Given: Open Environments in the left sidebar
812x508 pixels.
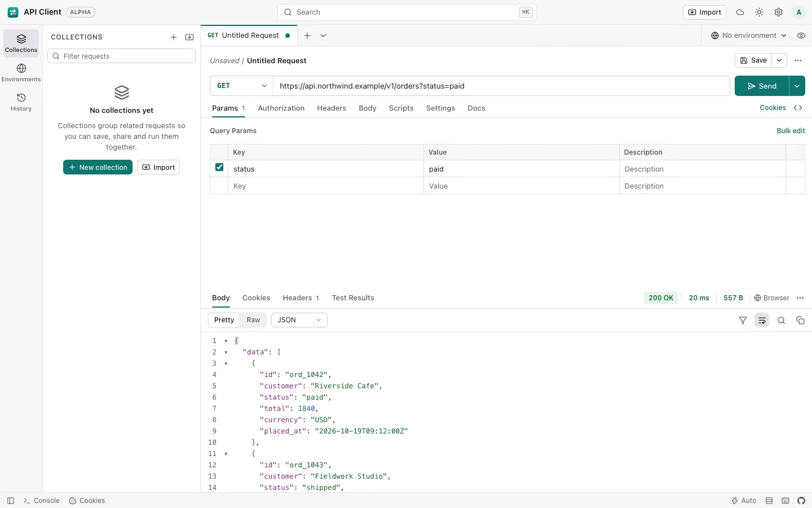Looking at the screenshot, I should 21,72.
